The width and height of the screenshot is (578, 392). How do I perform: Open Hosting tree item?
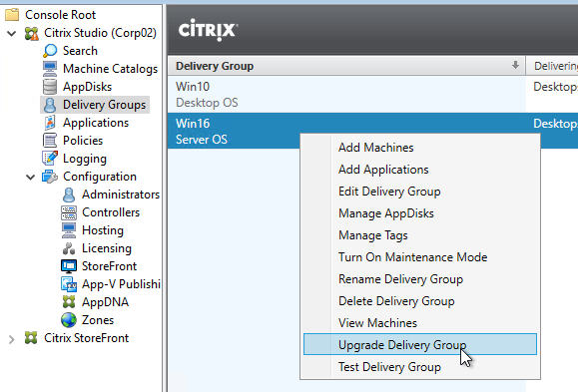(x=103, y=230)
